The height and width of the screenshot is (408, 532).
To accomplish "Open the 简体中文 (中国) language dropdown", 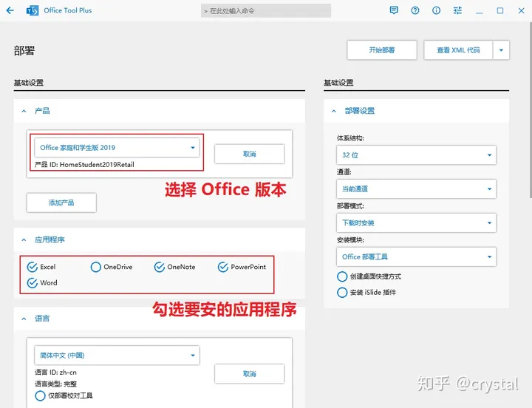I will pyautogui.click(x=117, y=356).
